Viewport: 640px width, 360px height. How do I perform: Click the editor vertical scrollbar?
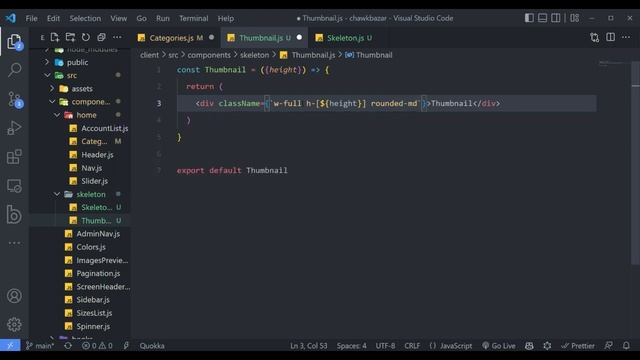pyautogui.click(x=635, y=163)
